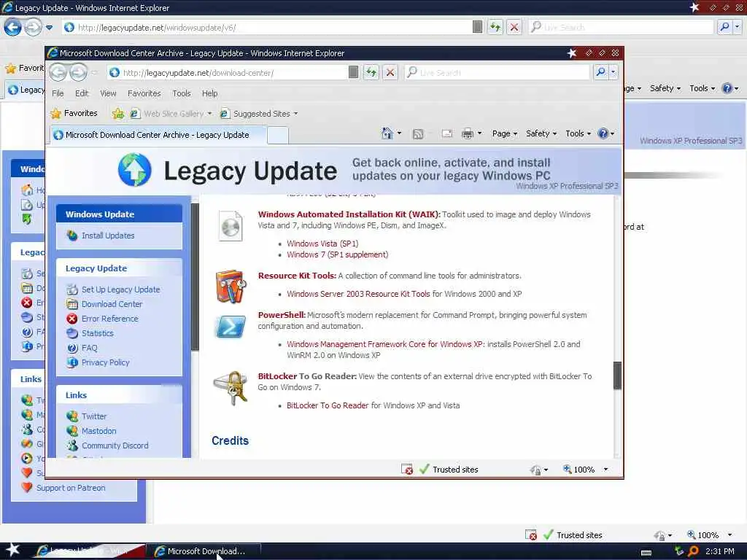This screenshot has height=560, width=747.
Task: Open the Tools menu in menu bar
Action: coord(182,94)
